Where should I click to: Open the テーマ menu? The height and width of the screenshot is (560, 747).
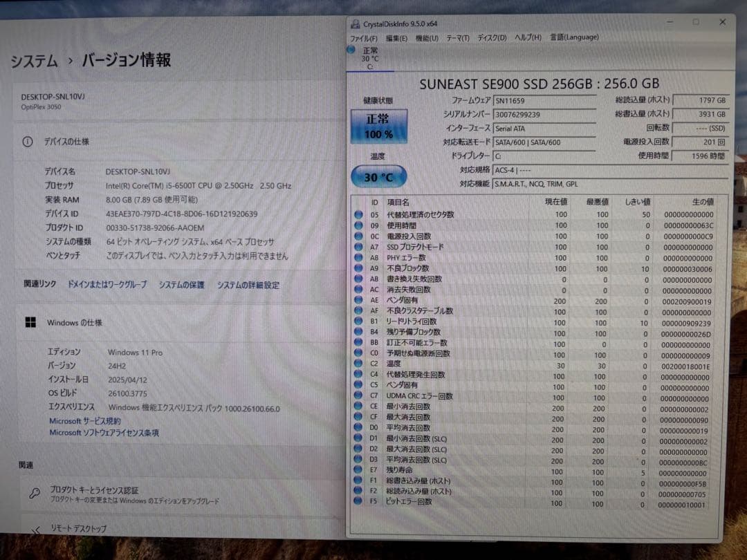(x=456, y=37)
